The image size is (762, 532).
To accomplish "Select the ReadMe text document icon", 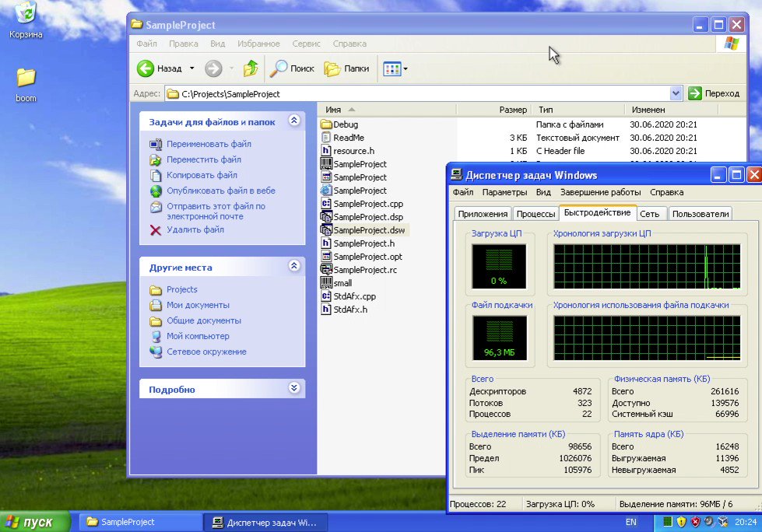I will pos(326,138).
